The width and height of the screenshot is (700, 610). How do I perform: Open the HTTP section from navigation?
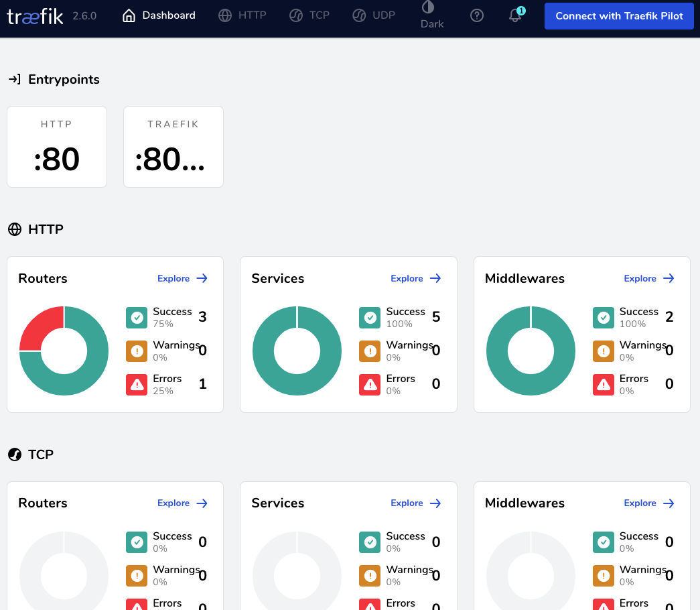pyautogui.click(x=242, y=15)
